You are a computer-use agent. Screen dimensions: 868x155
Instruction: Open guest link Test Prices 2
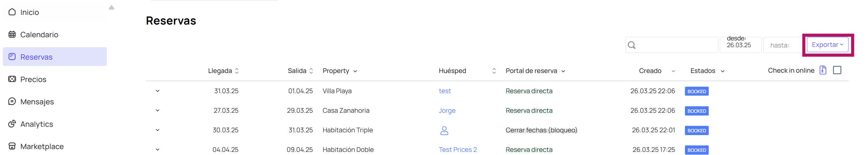(458, 150)
